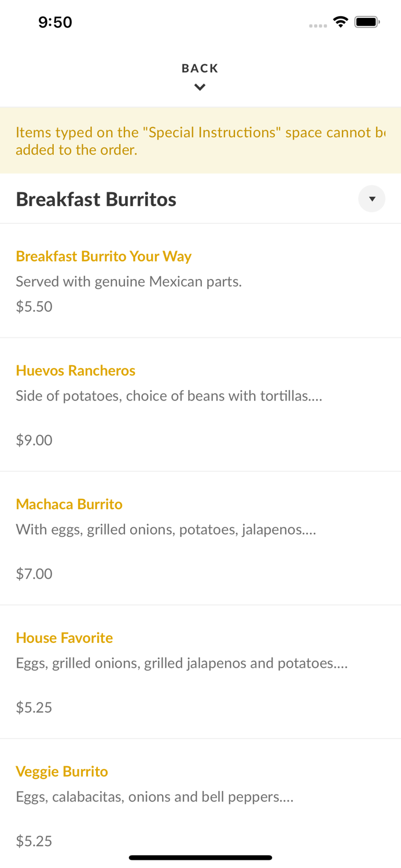Tap the Huevos Rancheros description text

(169, 396)
